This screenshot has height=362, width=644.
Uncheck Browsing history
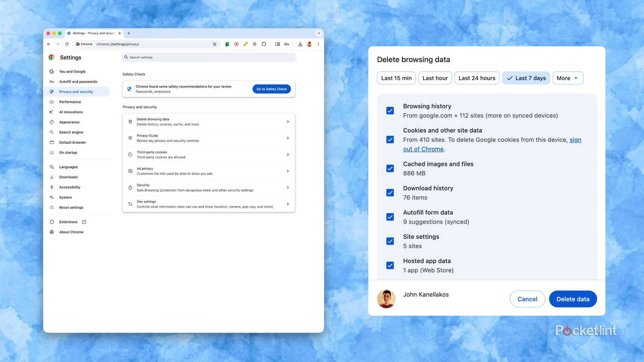390,110
